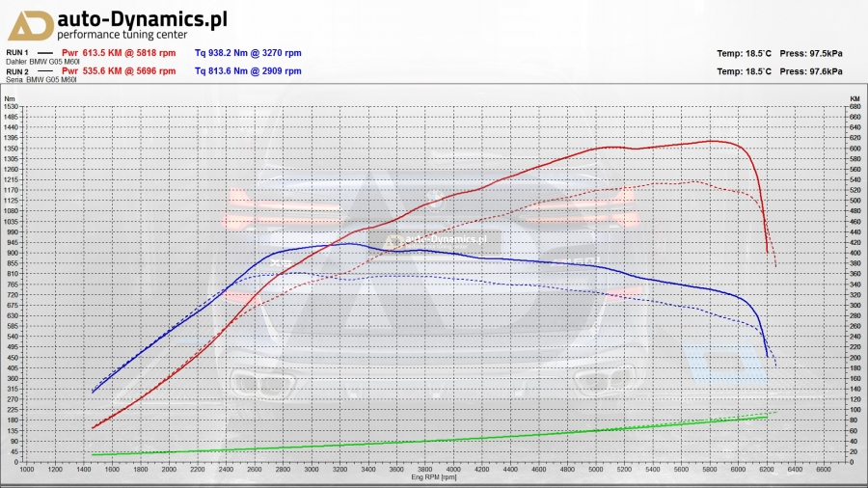Click the Pwr 613.5 KM @ 5818 rpm readout
Viewport: 868px width, 488px height.
[x=119, y=52]
